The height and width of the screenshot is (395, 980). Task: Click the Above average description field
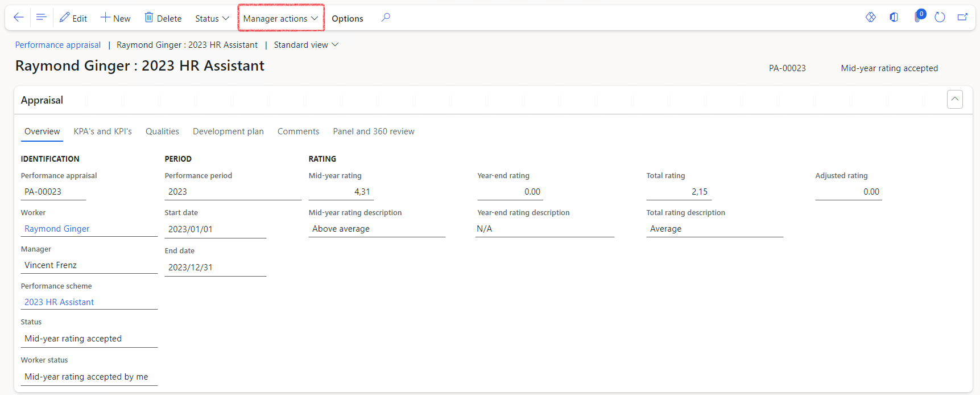(377, 229)
